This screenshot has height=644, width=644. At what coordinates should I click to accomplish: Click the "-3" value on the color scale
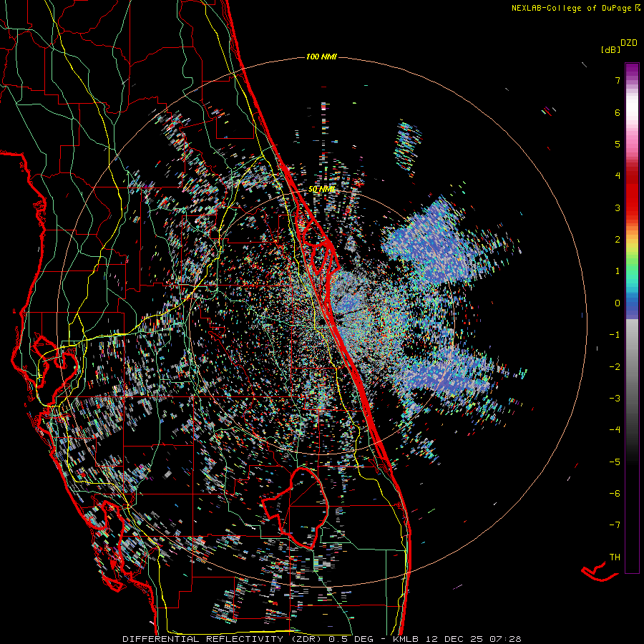615,399
